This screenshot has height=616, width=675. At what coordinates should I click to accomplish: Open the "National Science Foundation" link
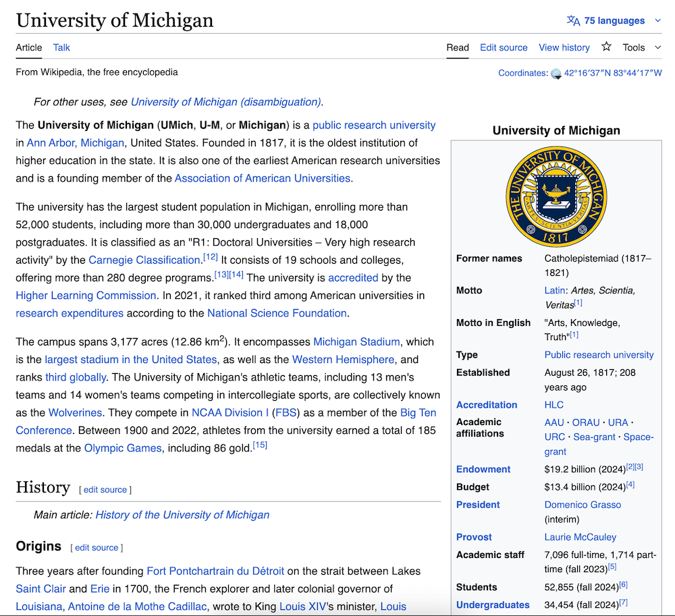click(x=277, y=312)
